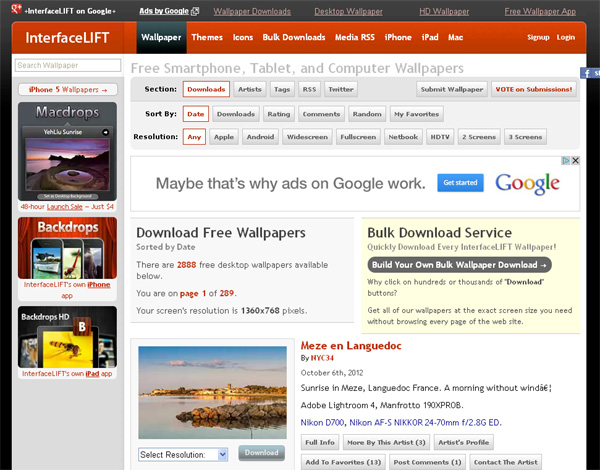Click Get started in Google ad
The width and height of the screenshot is (600, 470).
point(460,183)
